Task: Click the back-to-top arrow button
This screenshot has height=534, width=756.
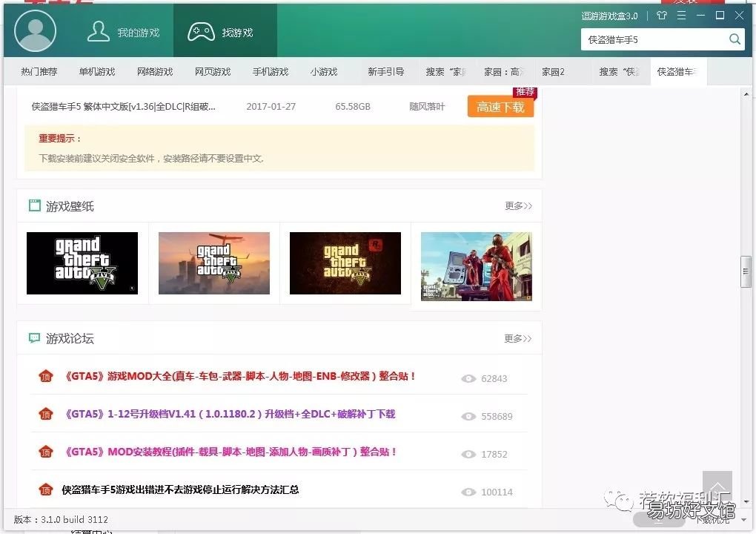Action: tap(717, 486)
